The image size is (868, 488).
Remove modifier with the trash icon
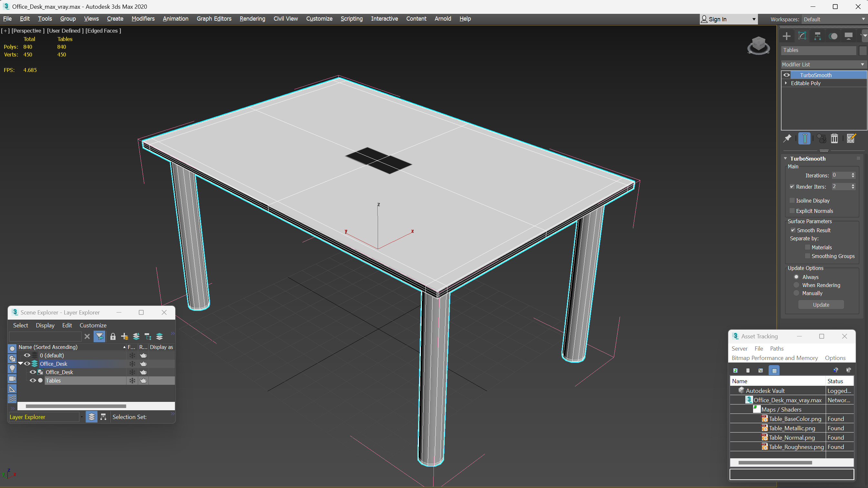834,138
